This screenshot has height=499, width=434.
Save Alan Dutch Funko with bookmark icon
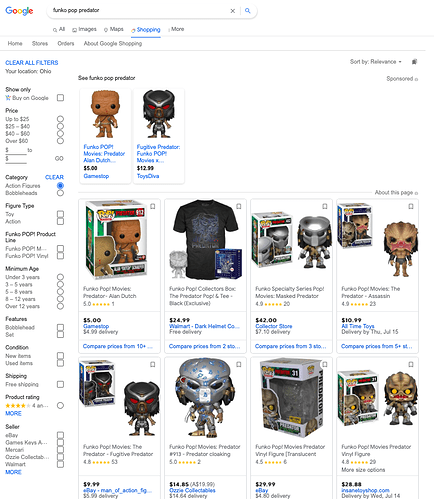tap(153, 206)
